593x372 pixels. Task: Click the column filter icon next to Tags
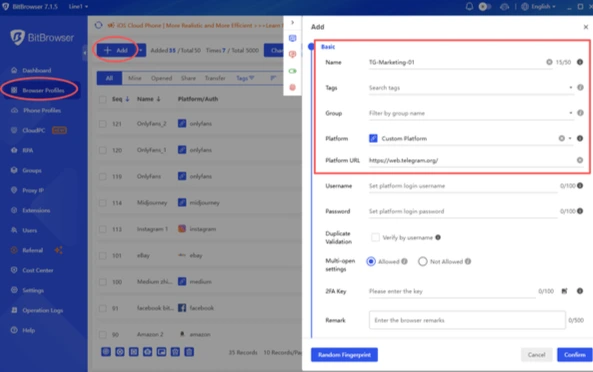(273, 78)
